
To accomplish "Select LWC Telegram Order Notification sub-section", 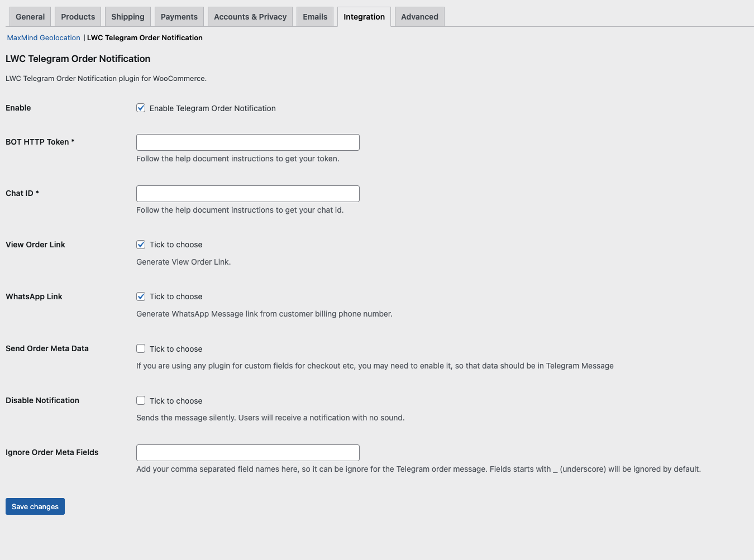I will 145,38.
